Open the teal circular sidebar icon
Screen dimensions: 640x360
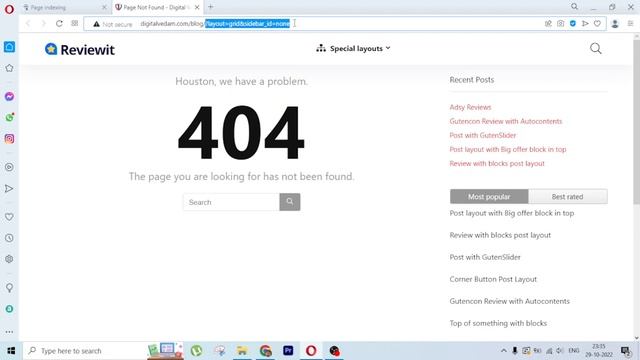click(9, 309)
